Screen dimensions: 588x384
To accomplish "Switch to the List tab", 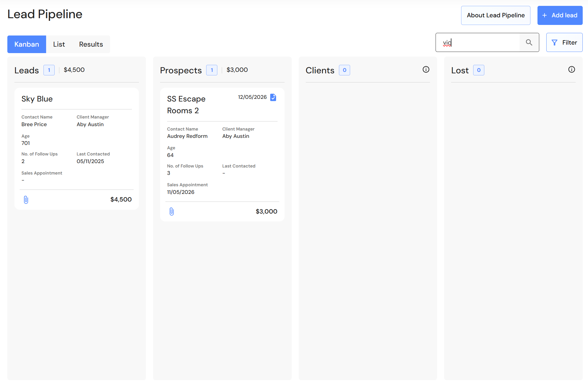I will click(x=59, y=44).
